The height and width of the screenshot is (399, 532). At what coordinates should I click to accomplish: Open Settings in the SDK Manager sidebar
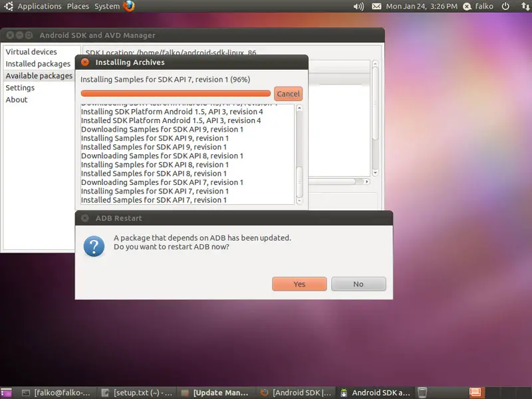coord(20,88)
